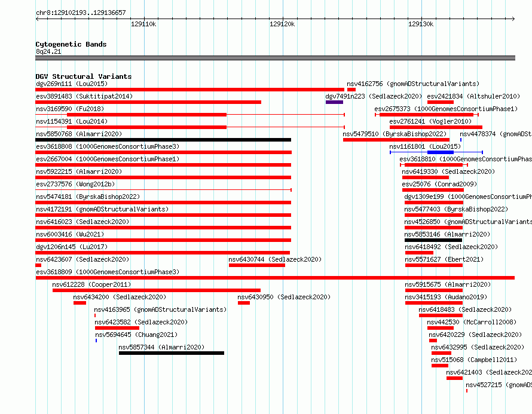Click esv3618809 (1000GenomesConsortiumPhase3) label
Viewport: 532px width, 414px height.
point(108,272)
